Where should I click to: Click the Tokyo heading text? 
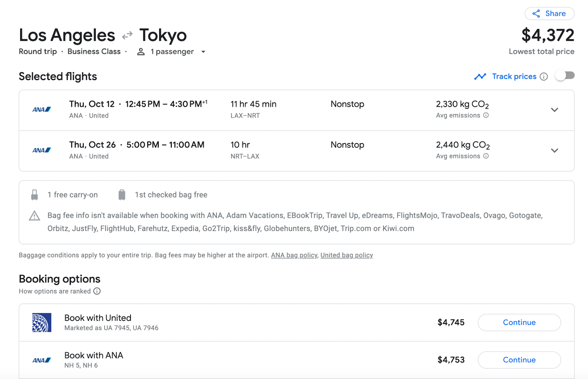point(163,36)
